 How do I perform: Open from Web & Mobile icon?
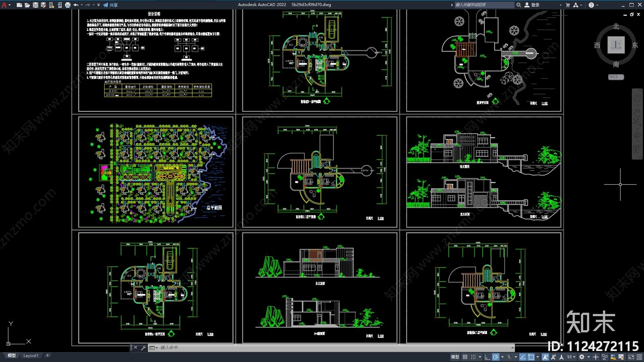(x=52, y=5)
